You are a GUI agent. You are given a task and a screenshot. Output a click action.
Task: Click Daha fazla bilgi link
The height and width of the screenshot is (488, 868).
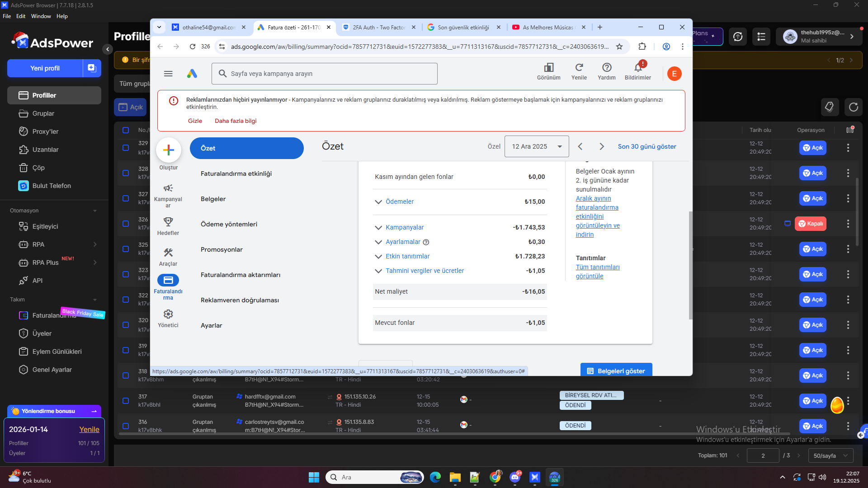click(236, 121)
